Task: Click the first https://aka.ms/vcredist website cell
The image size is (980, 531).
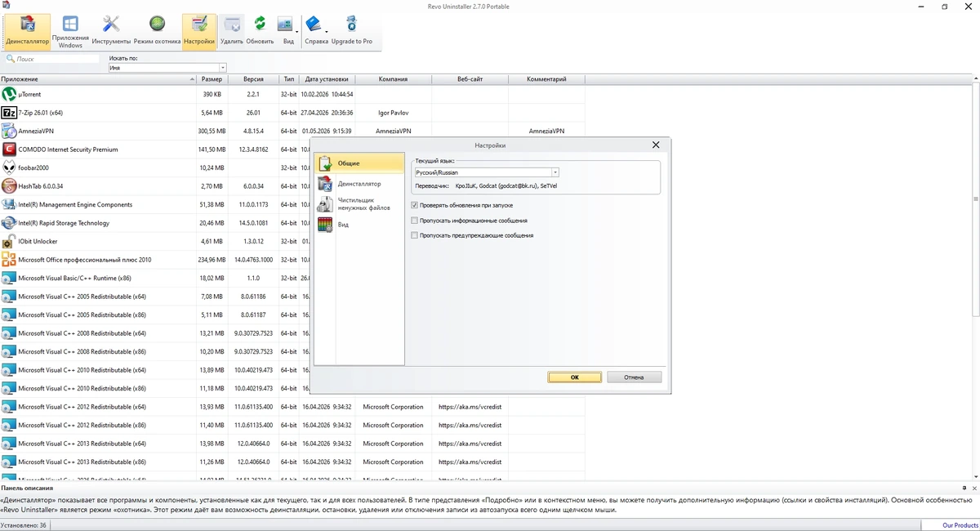Action: click(470, 407)
